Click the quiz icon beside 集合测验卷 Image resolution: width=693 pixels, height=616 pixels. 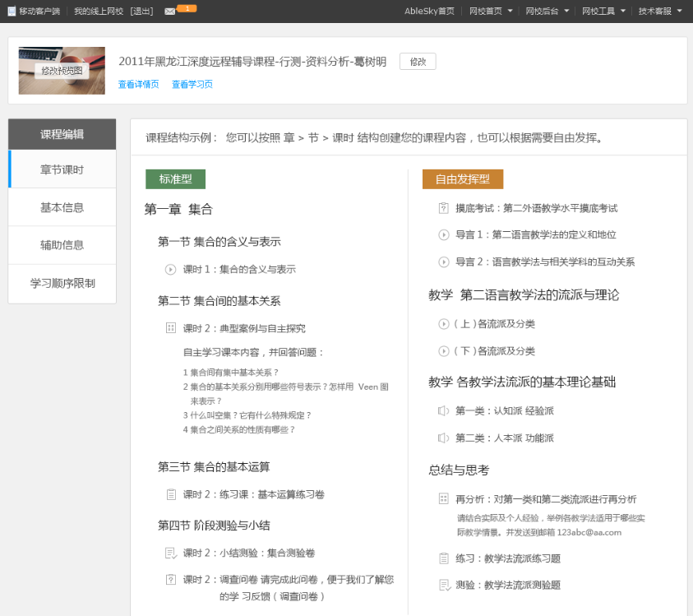(x=171, y=553)
